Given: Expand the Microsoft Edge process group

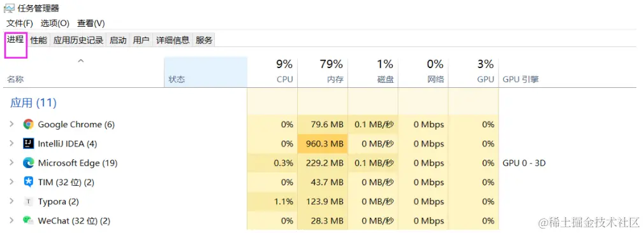Looking at the screenshot, I should (11, 163).
